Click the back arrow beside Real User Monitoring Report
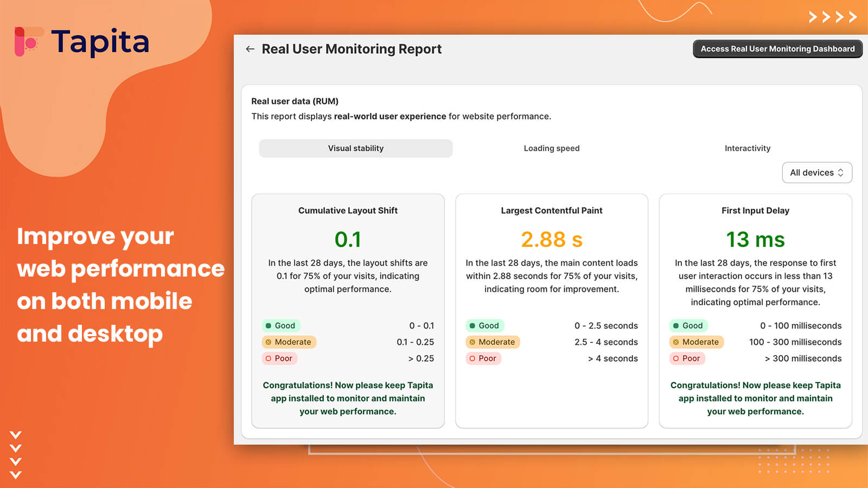Screen dimensions: 868x488 tap(250, 49)
